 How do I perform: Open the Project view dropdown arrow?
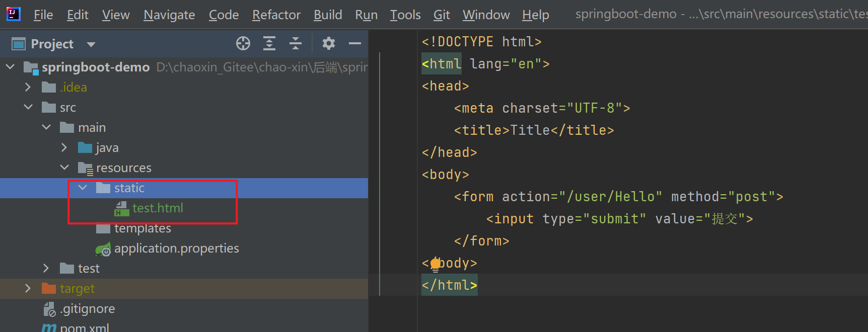coord(91,44)
